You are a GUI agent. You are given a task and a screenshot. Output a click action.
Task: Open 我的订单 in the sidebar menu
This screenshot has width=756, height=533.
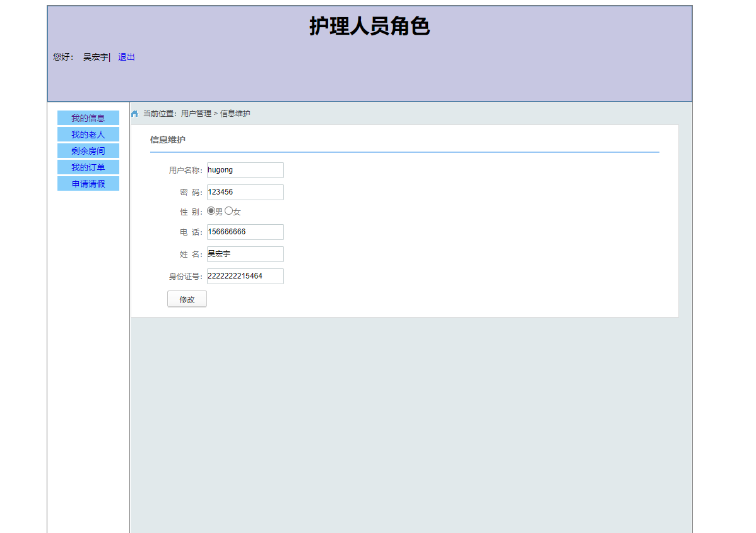pyautogui.click(x=88, y=167)
